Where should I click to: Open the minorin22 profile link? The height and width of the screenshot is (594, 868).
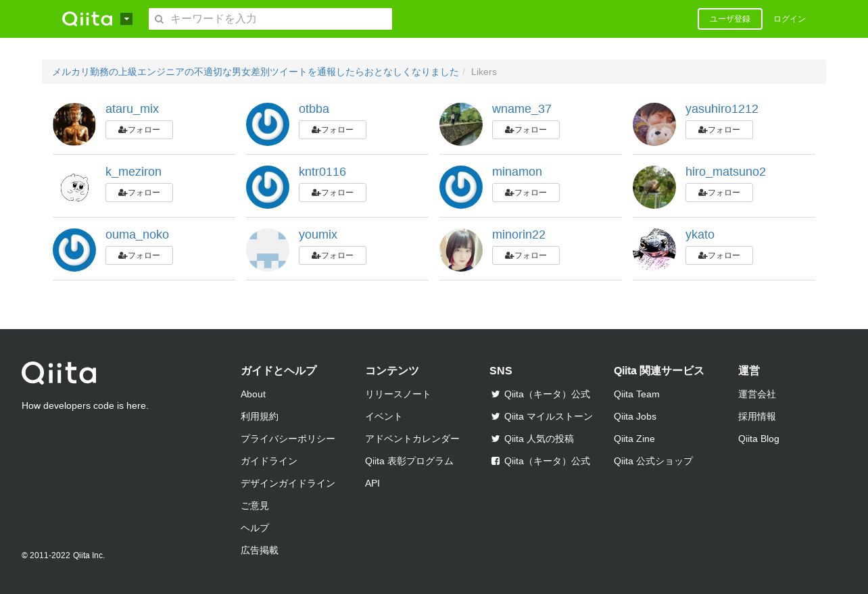(x=519, y=234)
